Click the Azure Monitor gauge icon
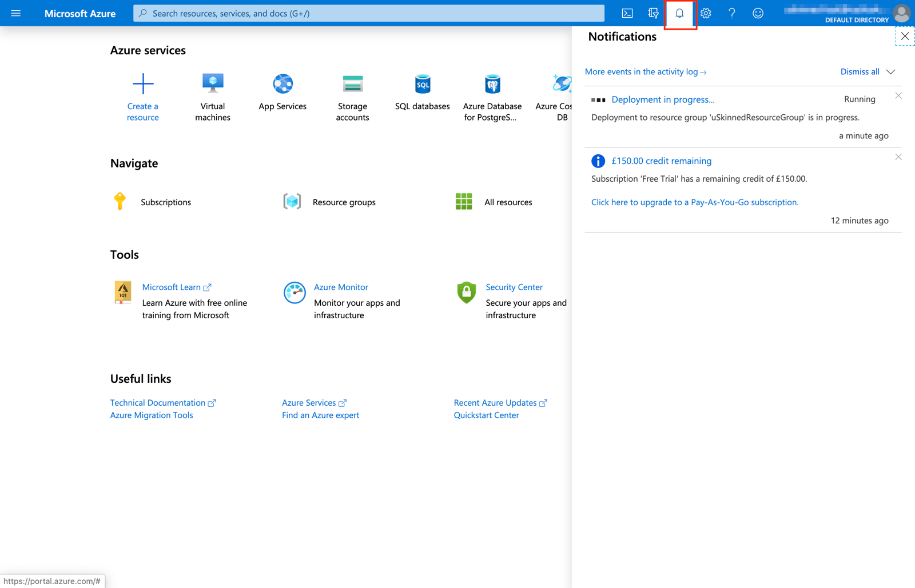 [x=295, y=293]
